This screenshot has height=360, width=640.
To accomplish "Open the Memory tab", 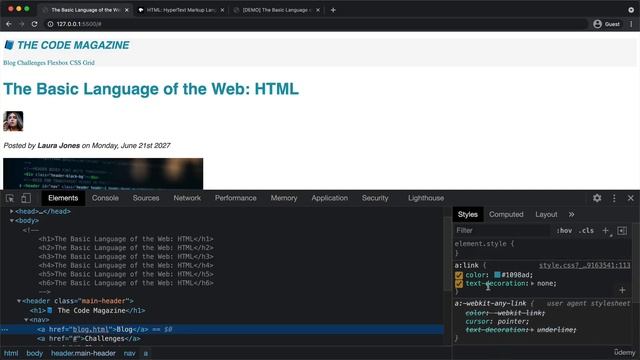I will [284, 198].
